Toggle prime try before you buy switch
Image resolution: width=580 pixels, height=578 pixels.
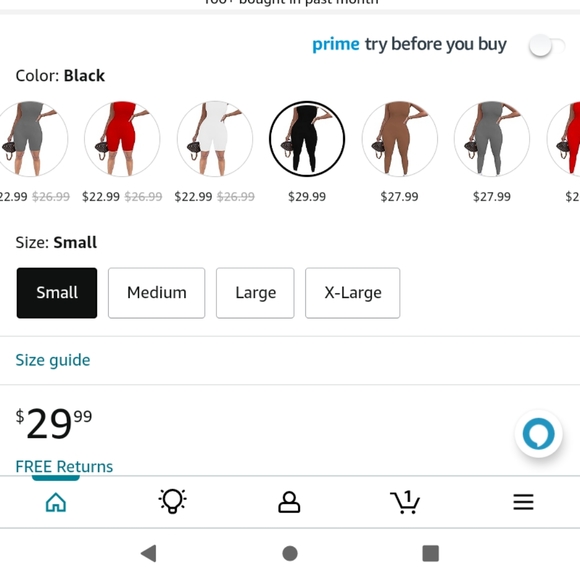(547, 46)
